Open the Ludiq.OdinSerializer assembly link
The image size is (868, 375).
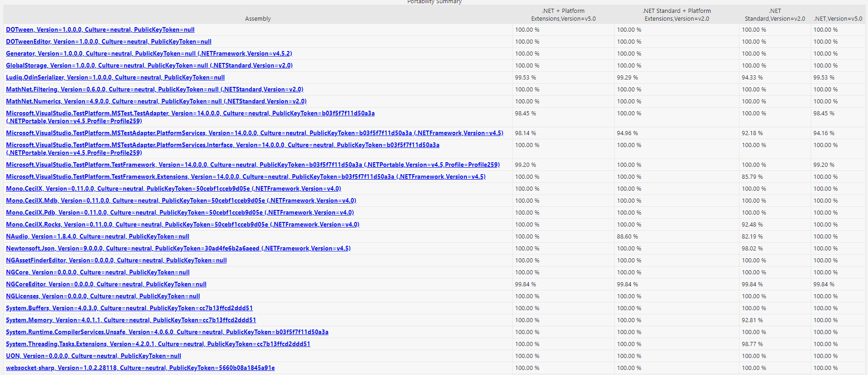(115, 78)
